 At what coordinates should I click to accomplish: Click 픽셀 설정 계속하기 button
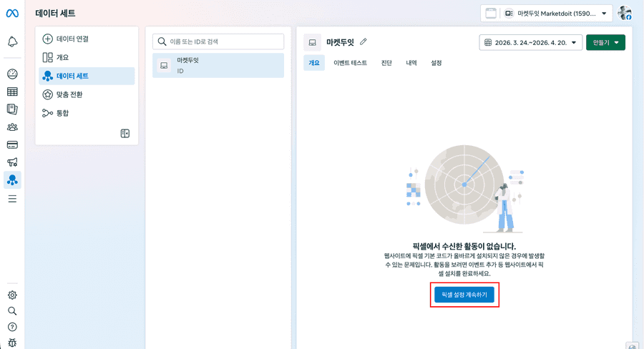tap(464, 295)
